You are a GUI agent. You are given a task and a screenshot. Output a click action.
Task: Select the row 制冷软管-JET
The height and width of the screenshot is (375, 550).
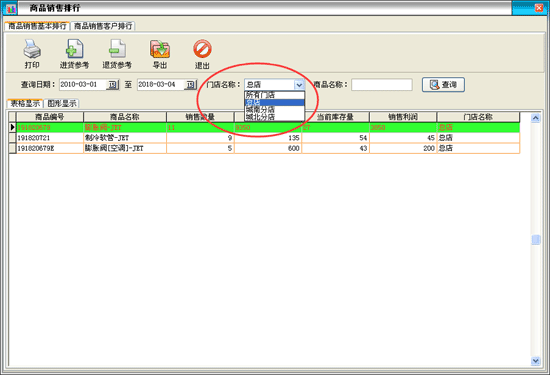268,138
